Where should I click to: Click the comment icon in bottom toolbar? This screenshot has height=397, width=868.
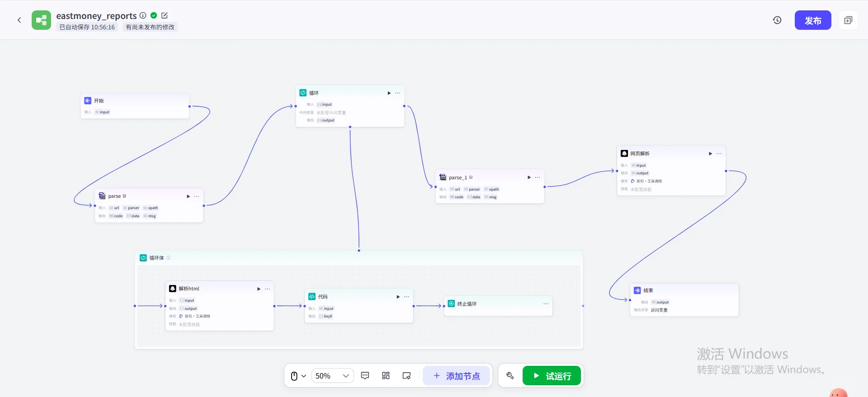pos(365,376)
